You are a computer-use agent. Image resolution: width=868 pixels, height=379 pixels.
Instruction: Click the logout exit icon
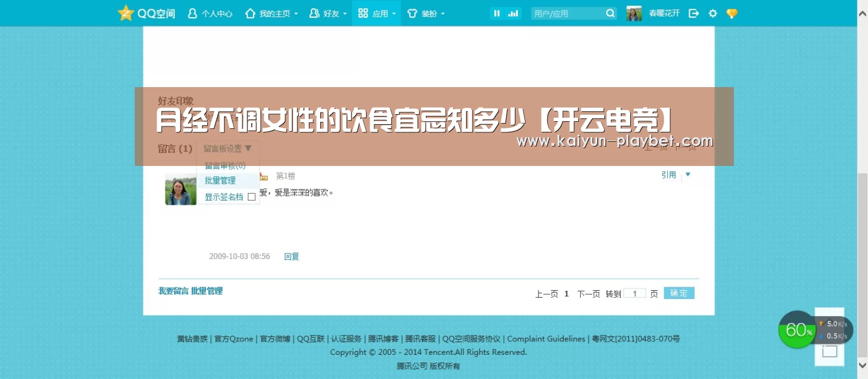click(694, 13)
